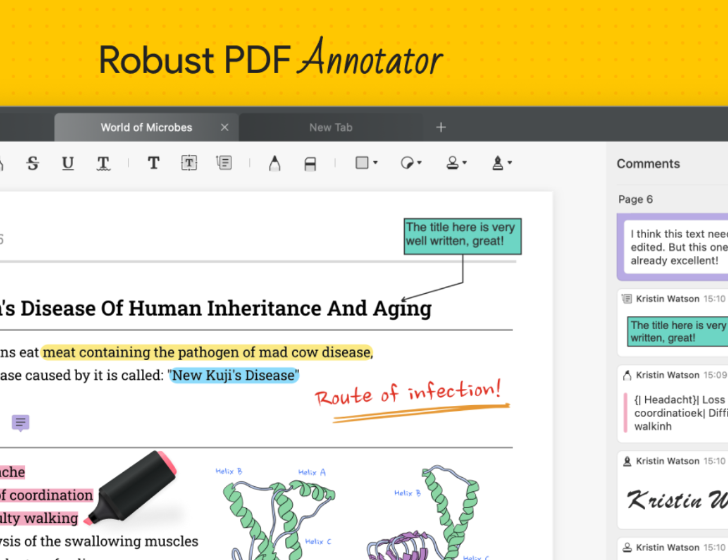The width and height of the screenshot is (728, 560).
Task: Select the World of Microbes tab
Action: tap(146, 128)
